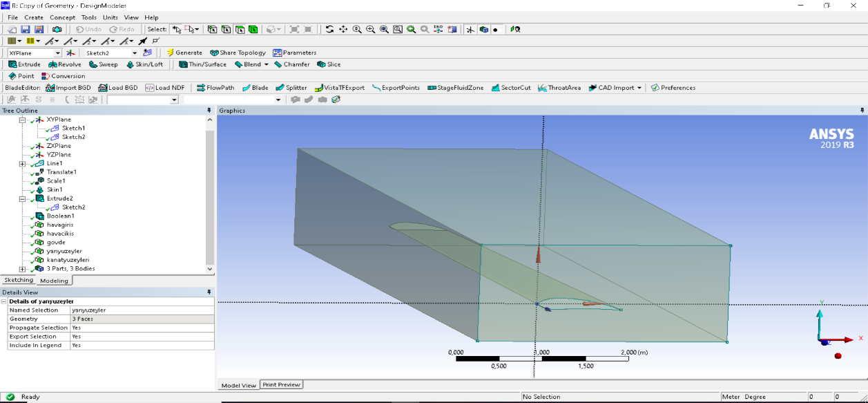
Task: Click the Redo button
Action: (122, 29)
